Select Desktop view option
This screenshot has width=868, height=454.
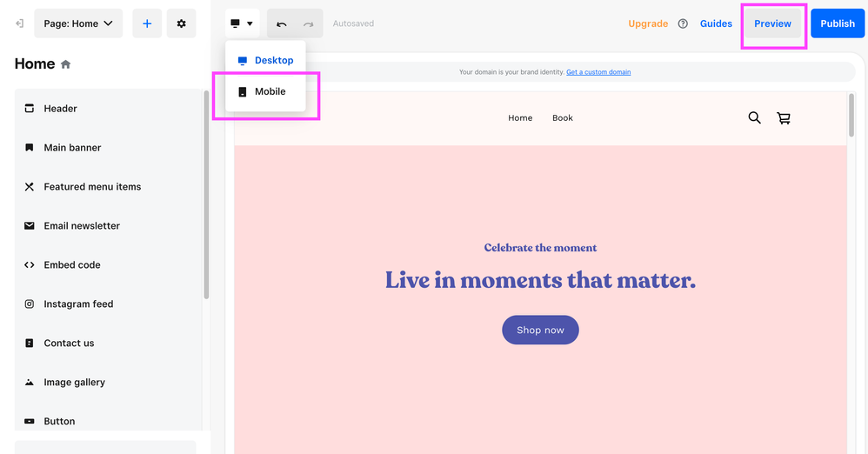click(265, 60)
